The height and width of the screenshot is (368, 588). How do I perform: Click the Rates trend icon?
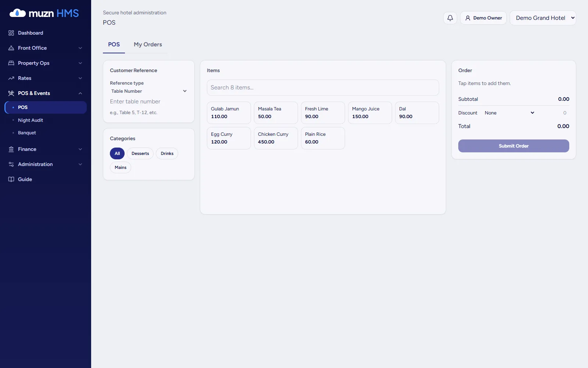click(x=11, y=78)
